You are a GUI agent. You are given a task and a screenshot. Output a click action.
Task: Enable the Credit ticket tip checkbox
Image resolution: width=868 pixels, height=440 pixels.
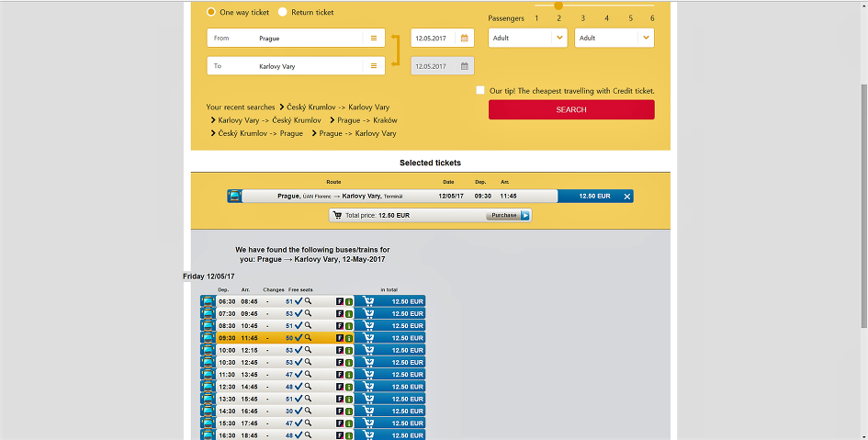(480, 90)
